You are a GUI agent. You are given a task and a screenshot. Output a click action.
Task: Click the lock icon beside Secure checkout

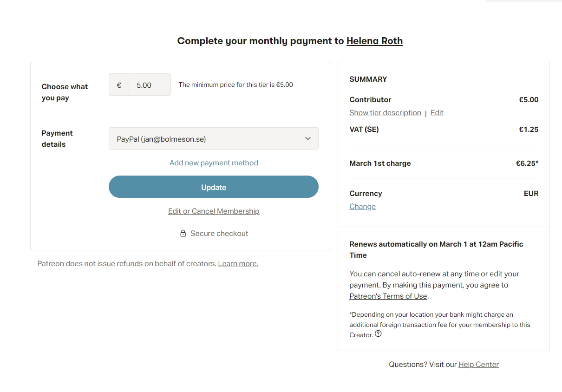tap(183, 233)
